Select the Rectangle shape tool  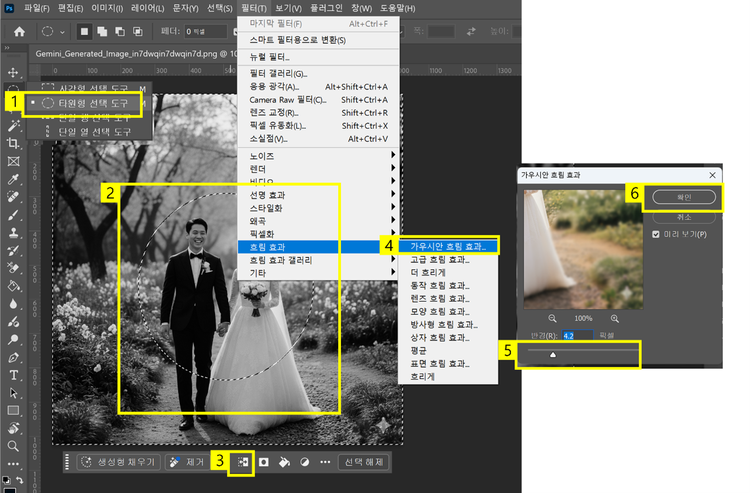click(x=13, y=411)
